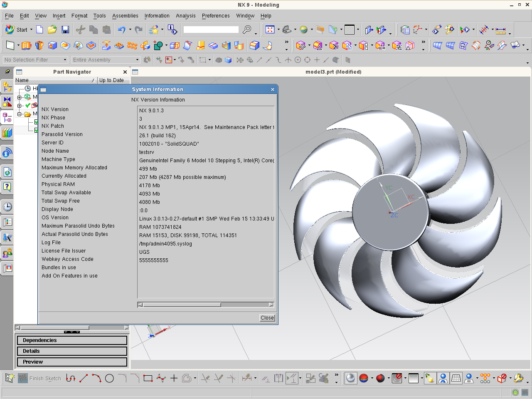This screenshot has width=532, height=399.
Task: Click the Delete Face icon
Action: [x=334, y=45]
